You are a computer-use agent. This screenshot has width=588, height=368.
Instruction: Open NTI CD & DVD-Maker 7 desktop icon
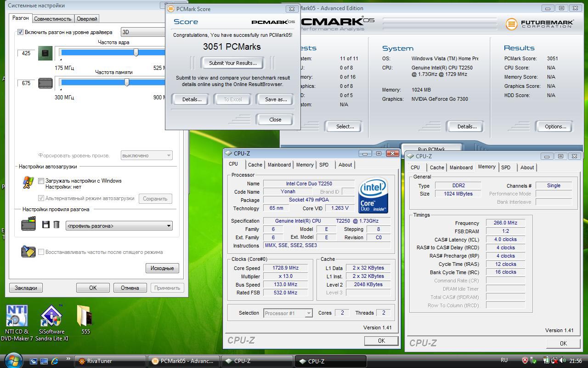pos(17,323)
